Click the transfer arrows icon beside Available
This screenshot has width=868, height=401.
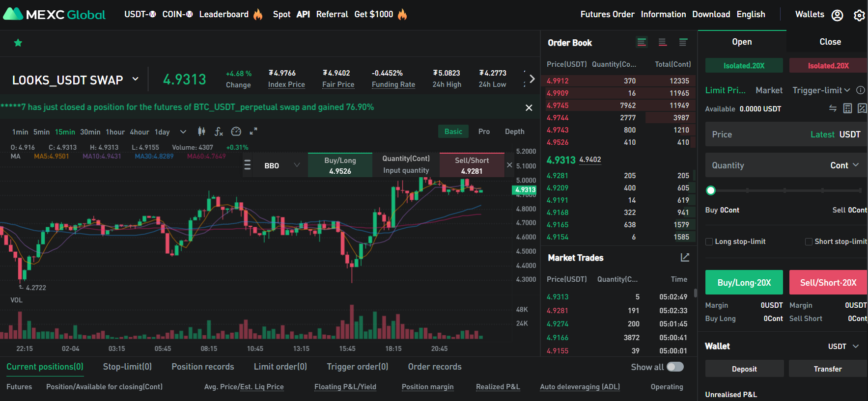tap(833, 108)
